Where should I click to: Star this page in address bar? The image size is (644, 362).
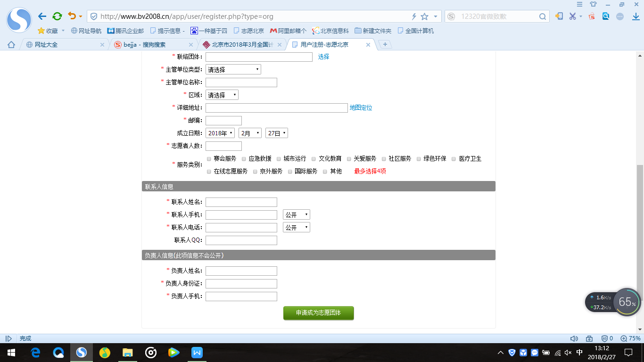(424, 16)
